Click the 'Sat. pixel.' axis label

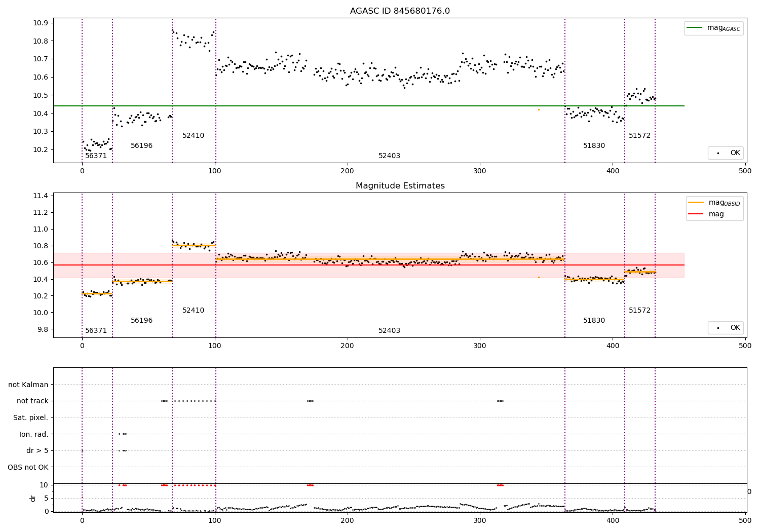30,418
